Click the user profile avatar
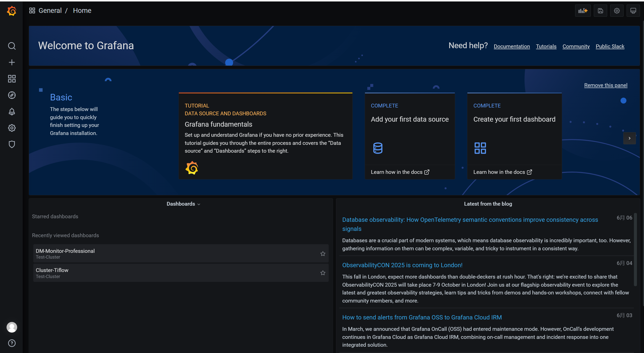 pos(12,327)
